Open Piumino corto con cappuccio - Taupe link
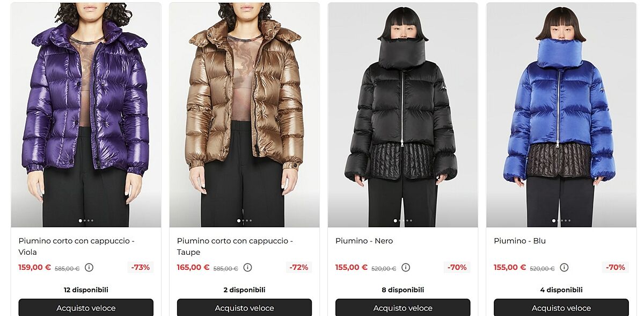The height and width of the screenshot is (316, 644). pos(235,247)
